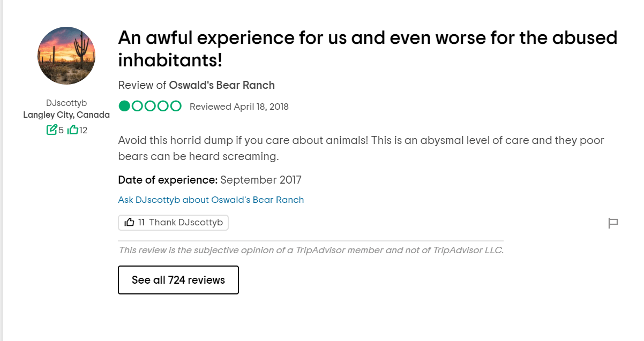Viewport: 644px width, 341px height.
Task: Click the review text starting with Avoid this horrid dump
Action: [361, 148]
